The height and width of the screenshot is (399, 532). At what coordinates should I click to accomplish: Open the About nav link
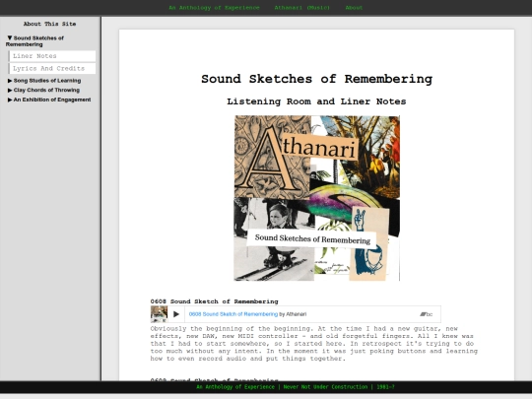[x=354, y=8]
